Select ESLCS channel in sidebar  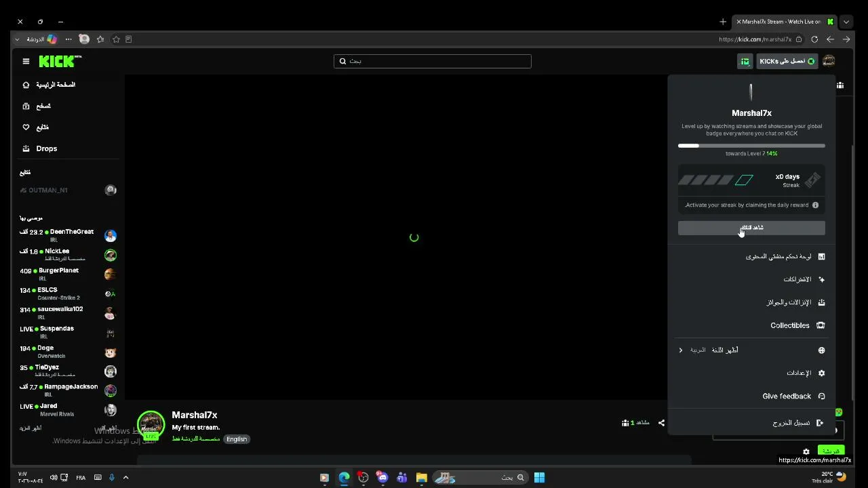pyautogui.click(x=68, y=293)
